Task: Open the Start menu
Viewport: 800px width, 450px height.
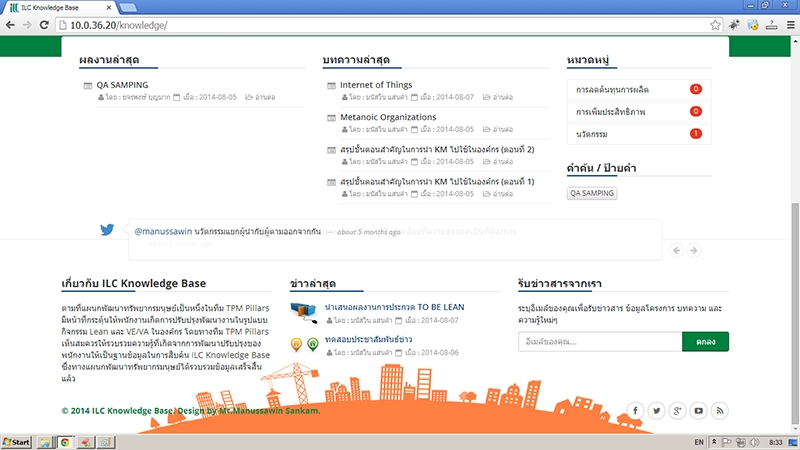Action: tap(16, 442)
